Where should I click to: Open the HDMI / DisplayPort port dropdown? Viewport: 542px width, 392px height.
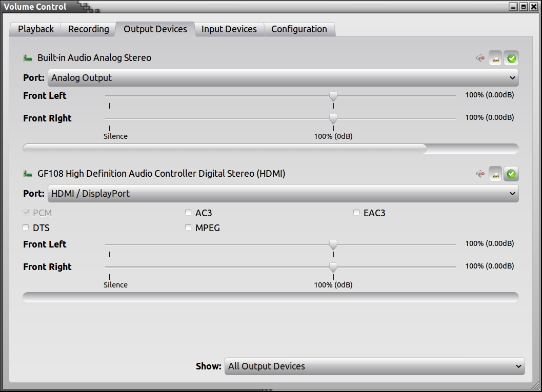click(x=283, y=194)
